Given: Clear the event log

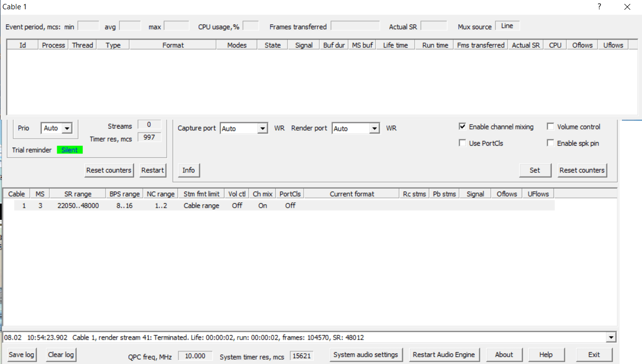Looking at the screenshot, I should [61, 354].
